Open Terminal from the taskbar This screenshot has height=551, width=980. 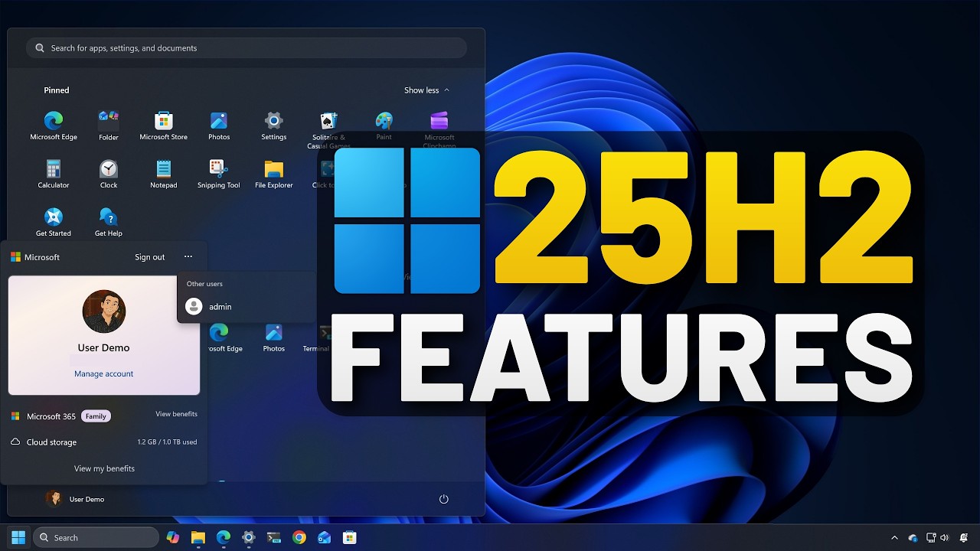tap(274, 538)
